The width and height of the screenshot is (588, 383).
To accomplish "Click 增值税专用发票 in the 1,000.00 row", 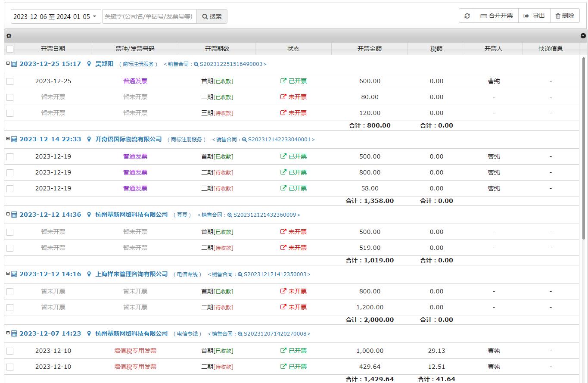I will point(135,351).
